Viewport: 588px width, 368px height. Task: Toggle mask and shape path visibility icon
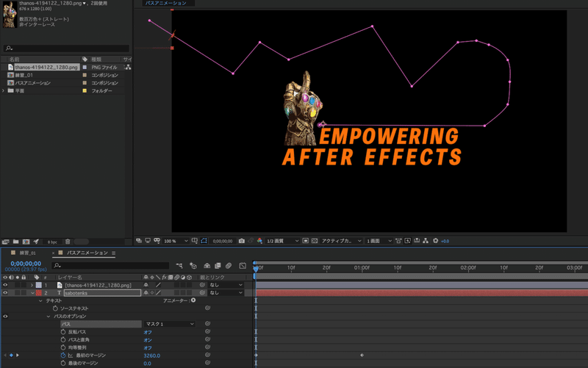[x=204, y=241]
